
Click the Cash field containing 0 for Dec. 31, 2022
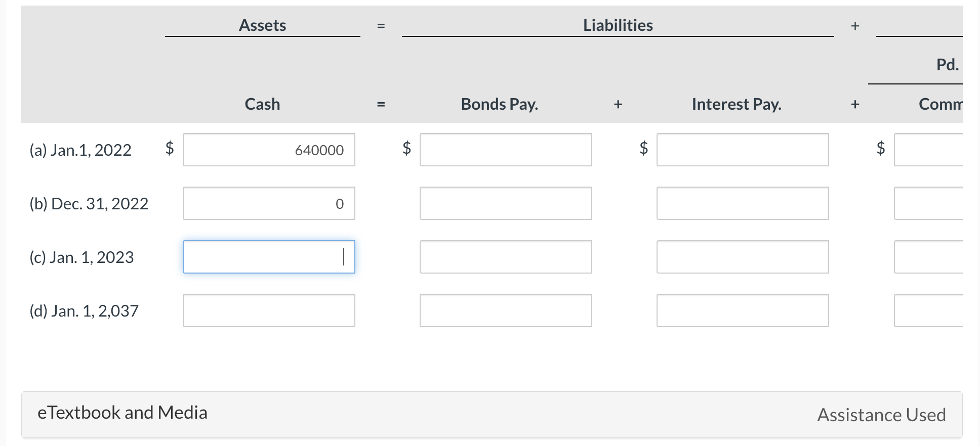pyautogui.click(x=268, y=203)
